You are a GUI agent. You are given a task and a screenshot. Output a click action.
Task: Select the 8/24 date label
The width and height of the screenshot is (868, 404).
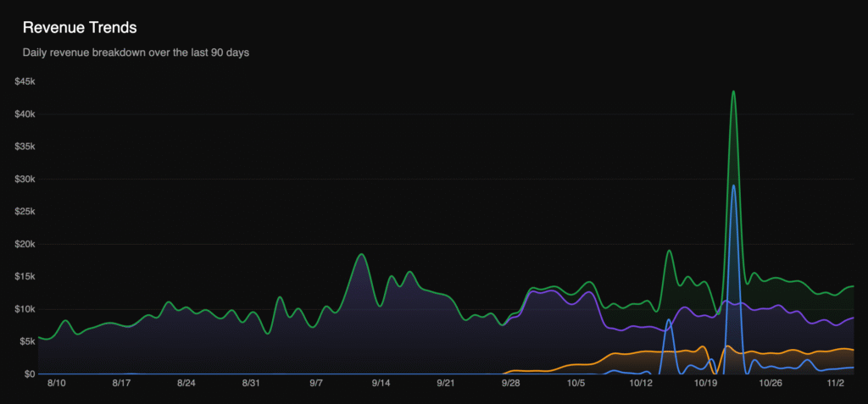[x=186, y=384]
